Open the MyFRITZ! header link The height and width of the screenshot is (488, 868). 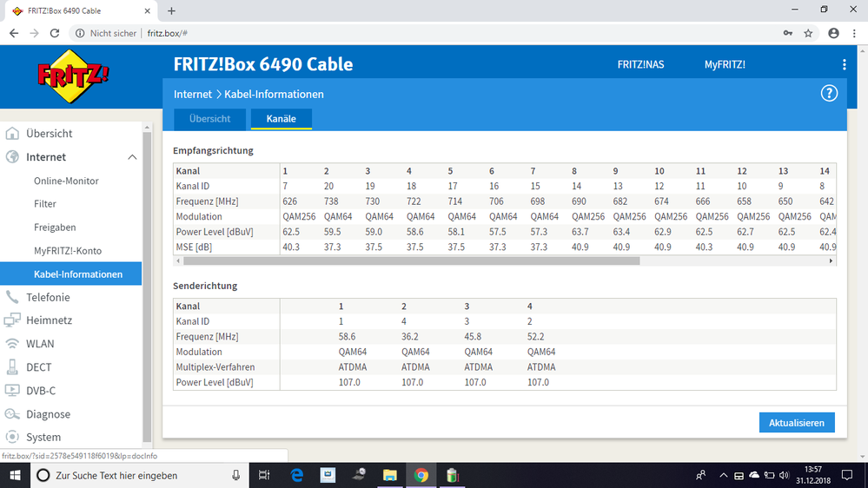pyautogui.click(x=725, y=65)
